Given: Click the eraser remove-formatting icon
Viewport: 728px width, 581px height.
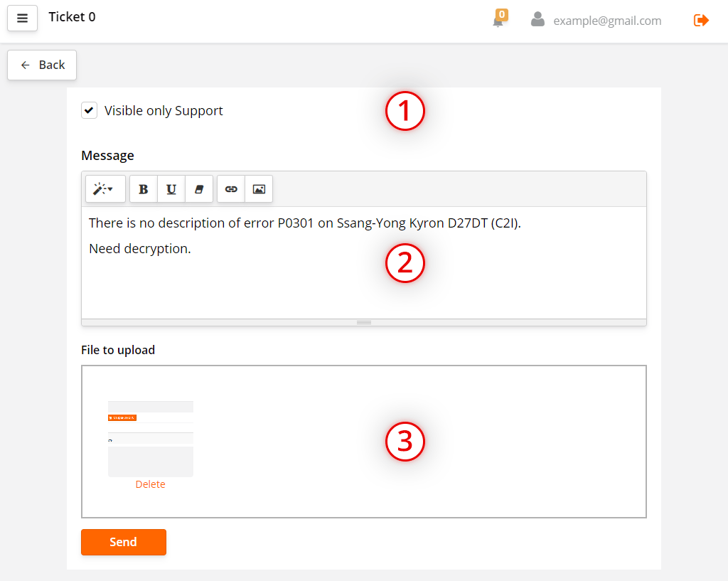Looking at the screenshot, I should pos(199,189).
